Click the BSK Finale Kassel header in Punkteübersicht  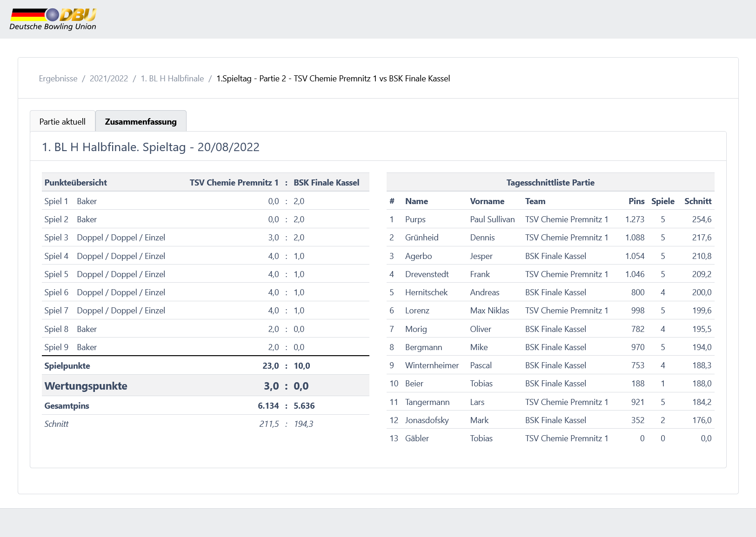tap(326, 183)
